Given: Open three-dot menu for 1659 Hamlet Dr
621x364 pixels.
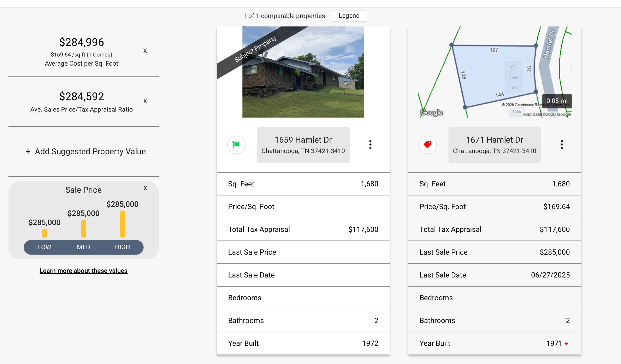Looking at the screenshot, I should tap(370, 145).
